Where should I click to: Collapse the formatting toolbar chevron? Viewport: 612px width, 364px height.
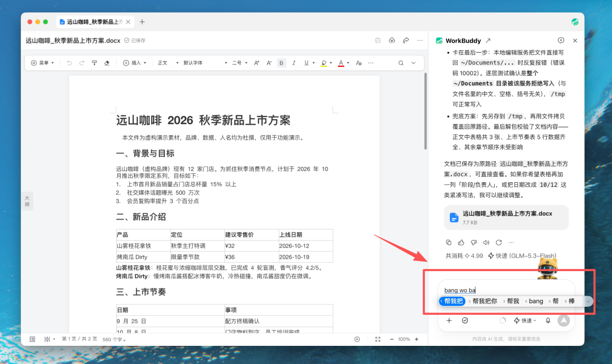coord(413,63)
